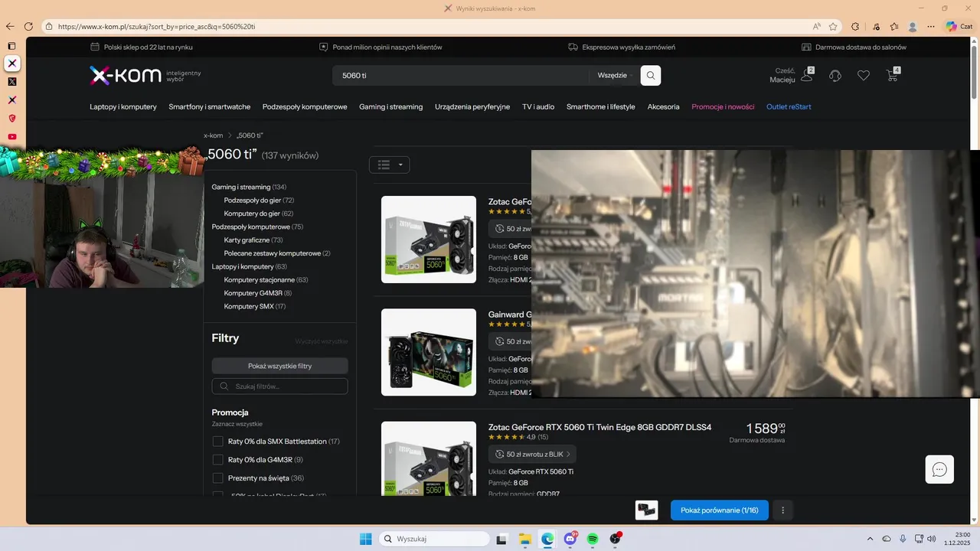
Task: Click the browser back arrow
Action: tap(10, 26)
